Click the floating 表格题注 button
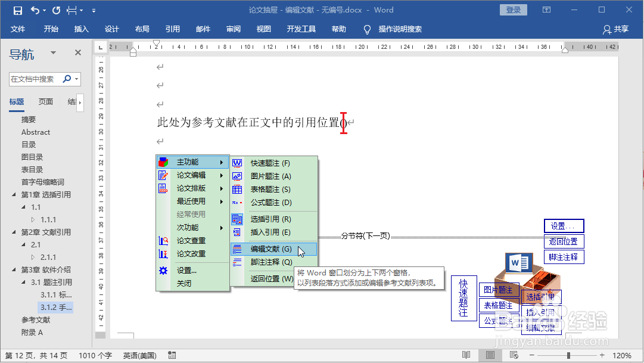Screen dimensions: 644x363 pos(499,305)
